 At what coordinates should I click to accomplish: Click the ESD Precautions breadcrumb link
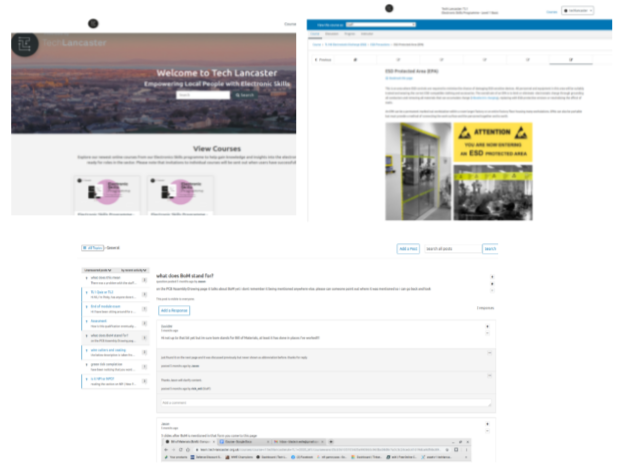(380, 45)
